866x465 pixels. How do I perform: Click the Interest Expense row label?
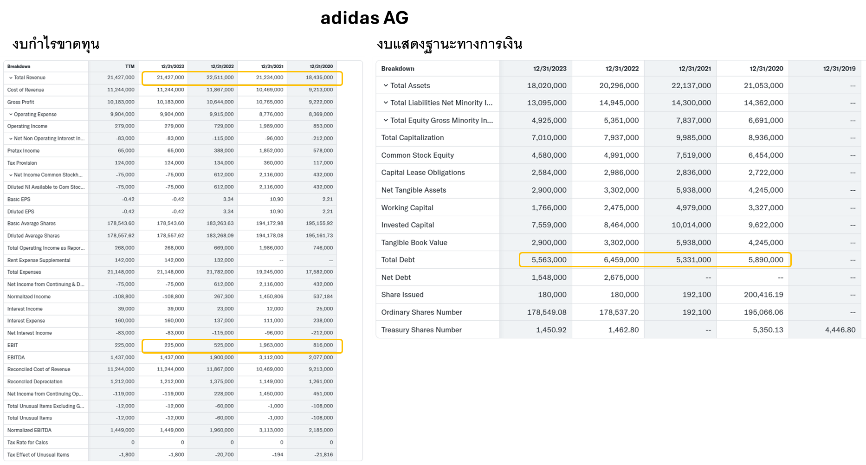point(26,321)
